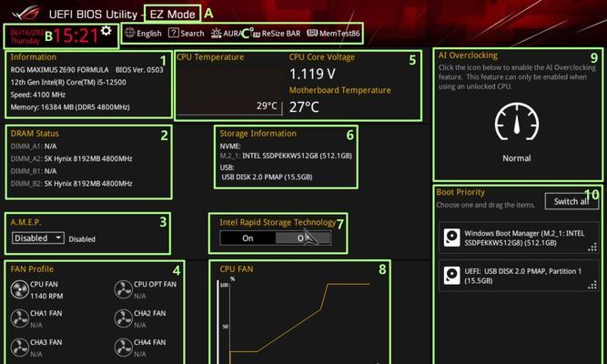This screenshot has width=607, height=364.
Task: Set Intel Rapid Storage Technology to Off
Action: [303, 238]
